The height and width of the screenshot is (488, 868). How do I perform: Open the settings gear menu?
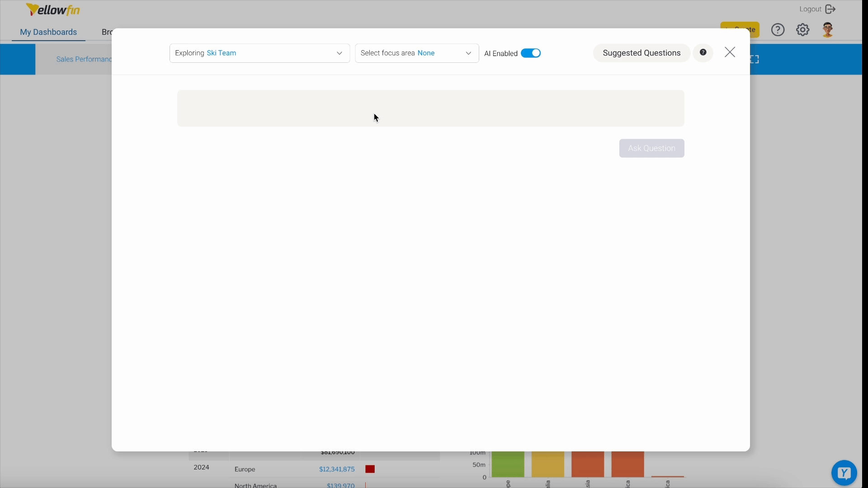(x=802, y=30)
